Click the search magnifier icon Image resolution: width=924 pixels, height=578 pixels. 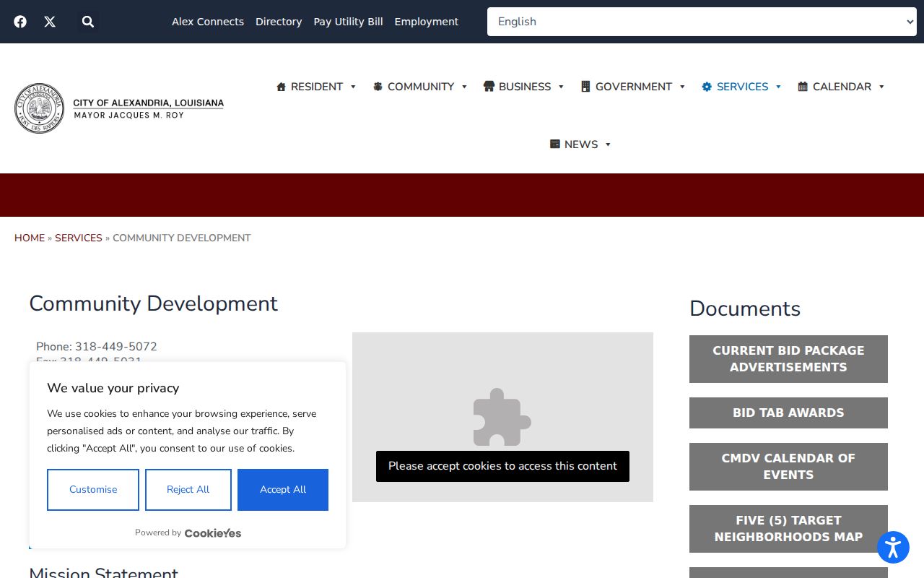tap(88, 22)
